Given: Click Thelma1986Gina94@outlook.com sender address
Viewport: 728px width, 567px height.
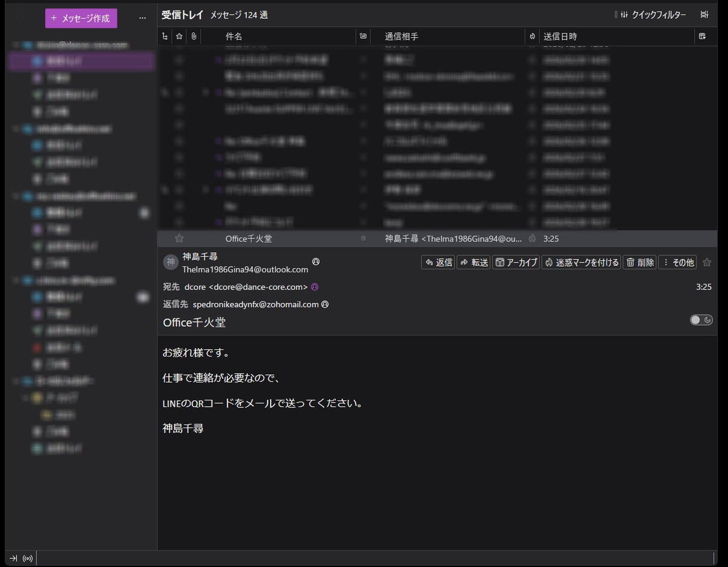Looking at the screenshot, I should 245,269.
